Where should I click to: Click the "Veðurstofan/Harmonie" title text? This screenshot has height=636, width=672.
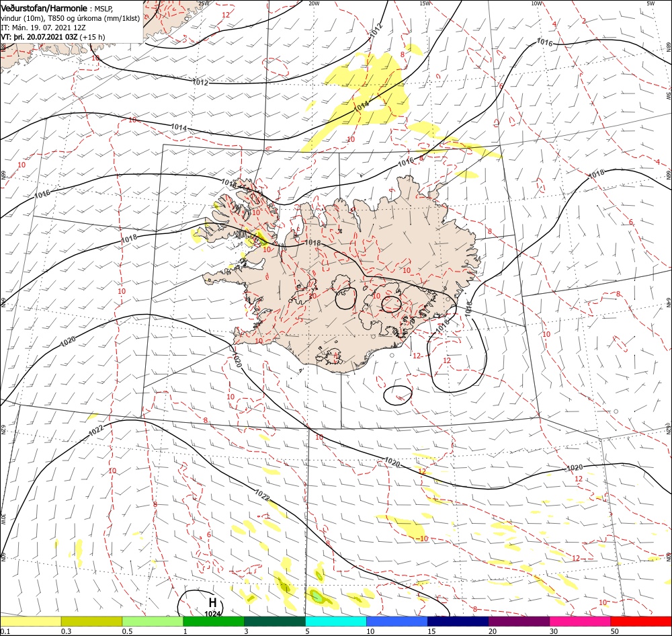[x=44, y=8]
